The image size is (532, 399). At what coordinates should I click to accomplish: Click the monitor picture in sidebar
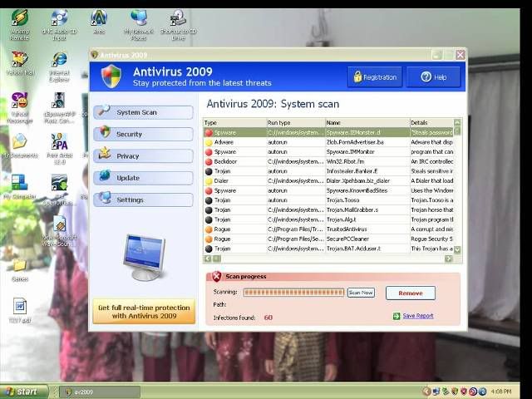coord(145,258)
